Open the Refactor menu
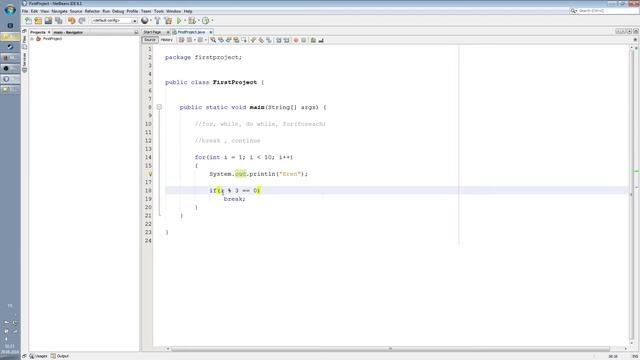Screen dimensions: 640x360 tap(92, 11)
